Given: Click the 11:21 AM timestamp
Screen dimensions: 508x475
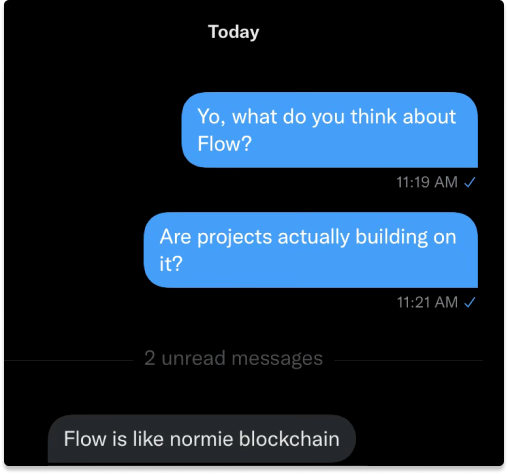Looking at the screenshot, I should 427,303.
